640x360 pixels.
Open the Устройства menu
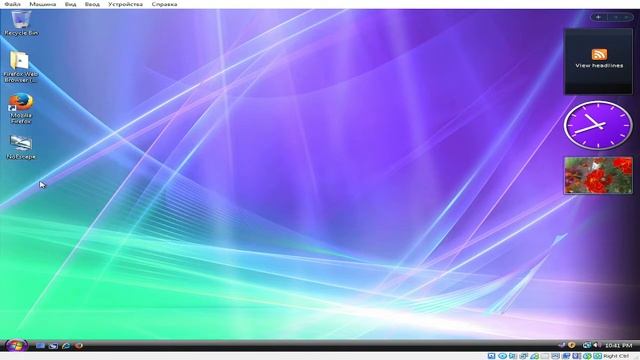point(125,4)
